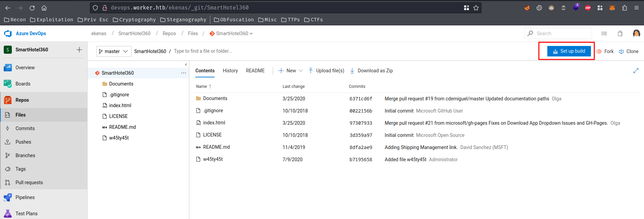Click the shield icon in the address bar
The height and width of the screenshot is (219, 644).
[x=95, y=8]
